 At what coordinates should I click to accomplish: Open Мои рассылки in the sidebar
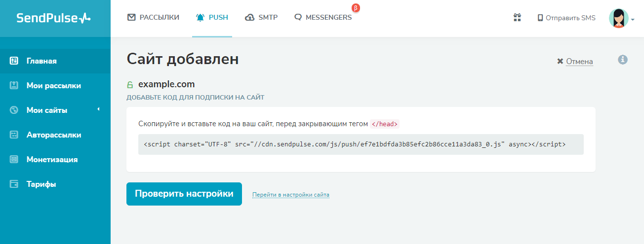point(55,86)
